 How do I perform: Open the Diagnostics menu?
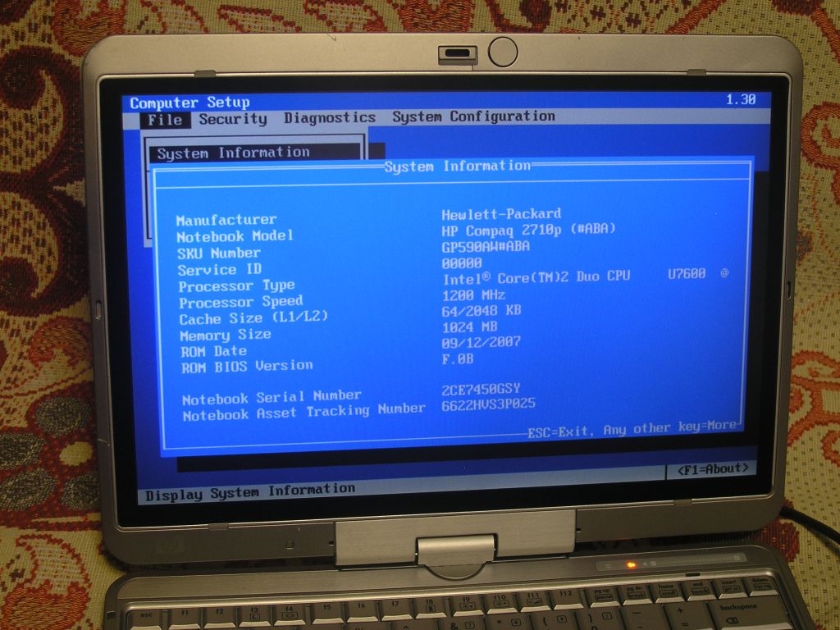coord(330,117)
